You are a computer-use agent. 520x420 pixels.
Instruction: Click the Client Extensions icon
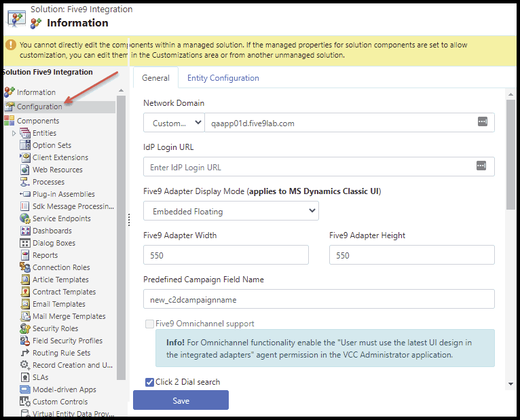(x=25, y=157)
